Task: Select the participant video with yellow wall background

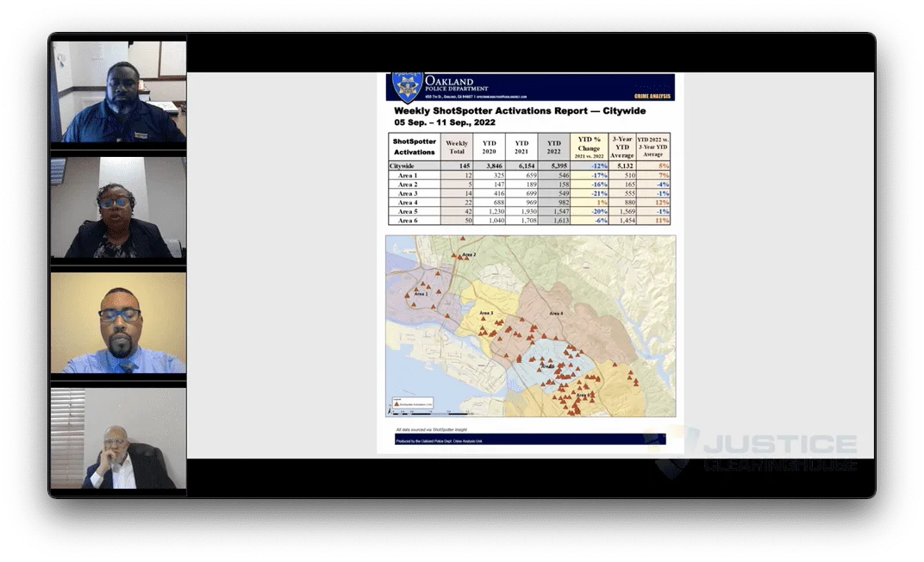Action: tap(118, 323)
